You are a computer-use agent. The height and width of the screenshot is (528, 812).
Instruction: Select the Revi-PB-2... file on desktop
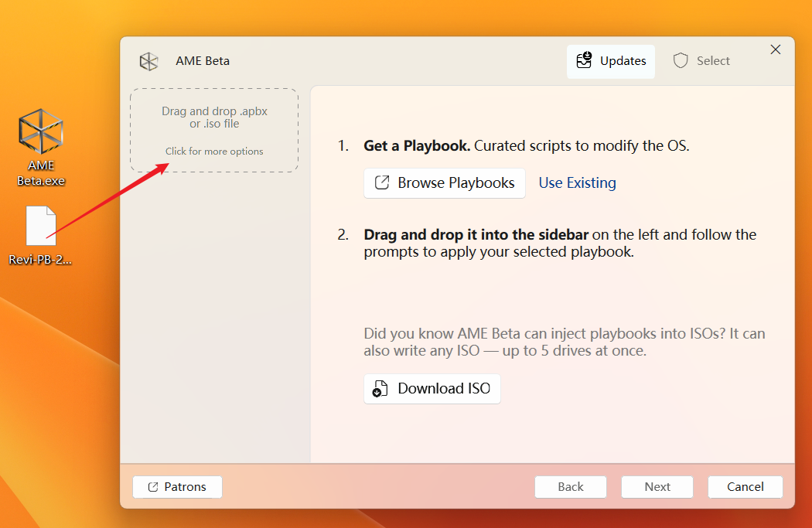pos(40,236)
